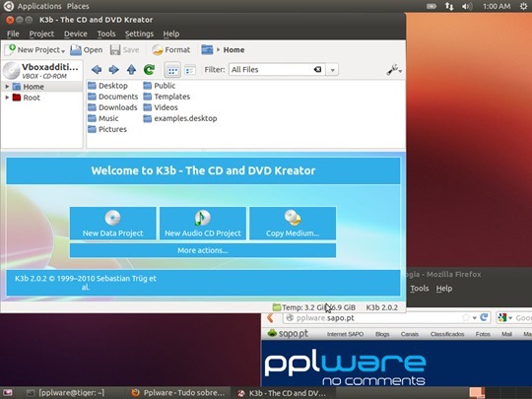Click K3b 2.0.2 version in status bar
This screenshot has height=399, width=532.
point(381,307)
